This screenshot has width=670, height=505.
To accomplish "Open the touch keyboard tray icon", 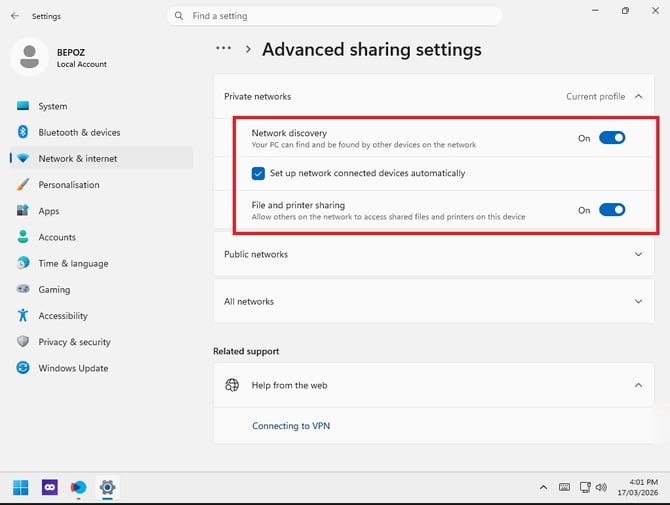I will click(x=564, y=487).
